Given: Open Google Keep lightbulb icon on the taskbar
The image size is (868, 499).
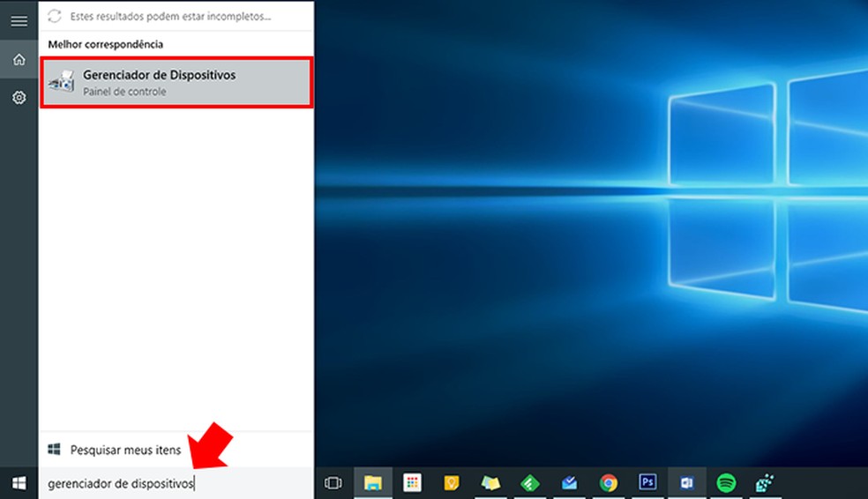Looking at the screenshot, I should [452, 483].
